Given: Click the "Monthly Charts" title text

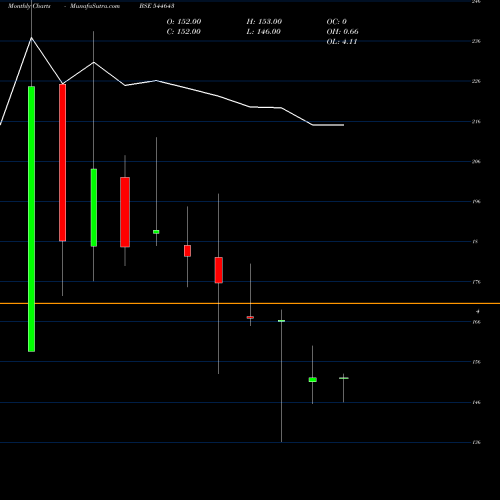Looking at the screenshot, I should (29, 6).
